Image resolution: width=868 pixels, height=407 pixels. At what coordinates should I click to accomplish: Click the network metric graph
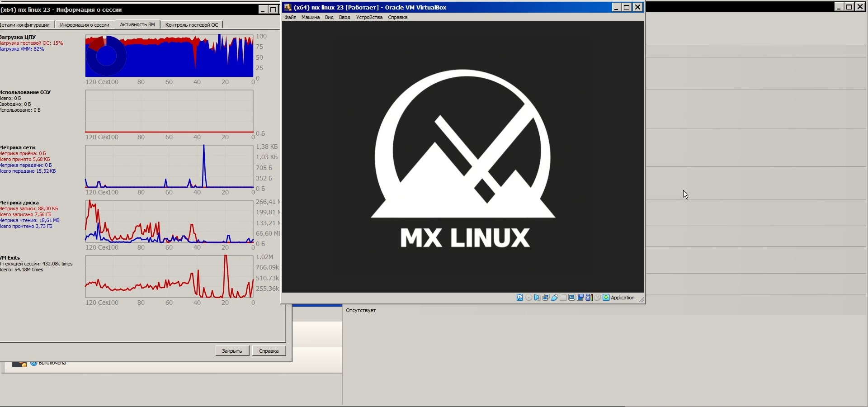coord(169,166)
